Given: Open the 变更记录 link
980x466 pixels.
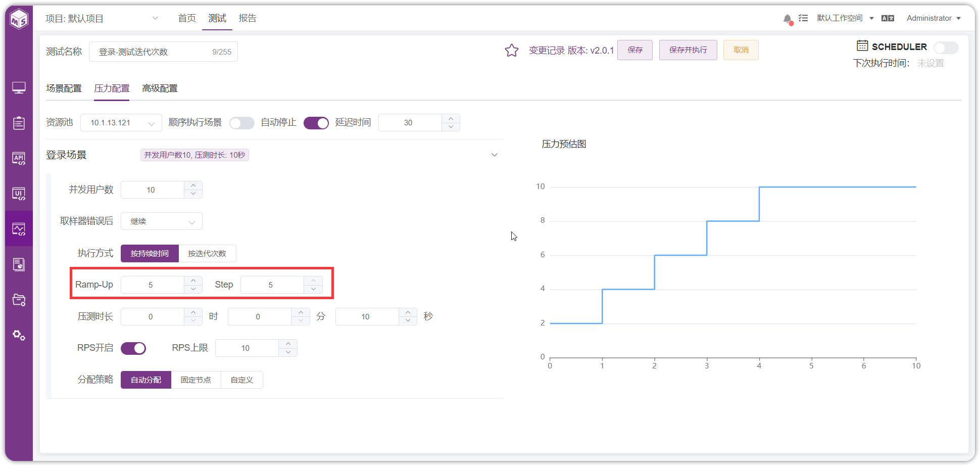Looking at the screenshot, I should (x=547, y=51).
